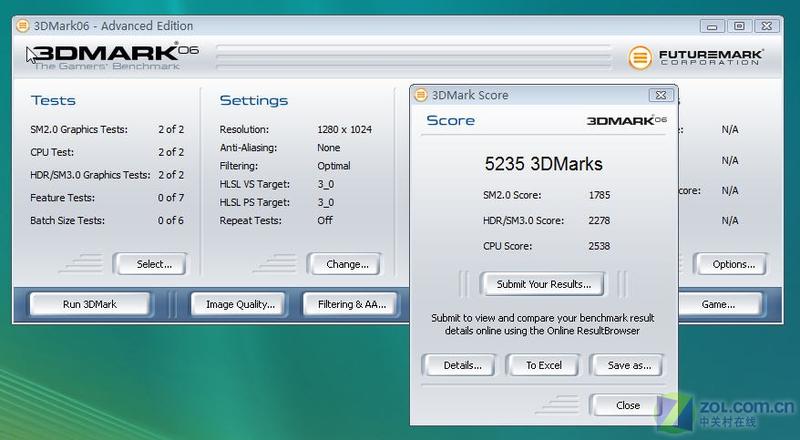Click the Settings section heading
The height and width of the screenshot is (440, 800).
click(254, 101)
